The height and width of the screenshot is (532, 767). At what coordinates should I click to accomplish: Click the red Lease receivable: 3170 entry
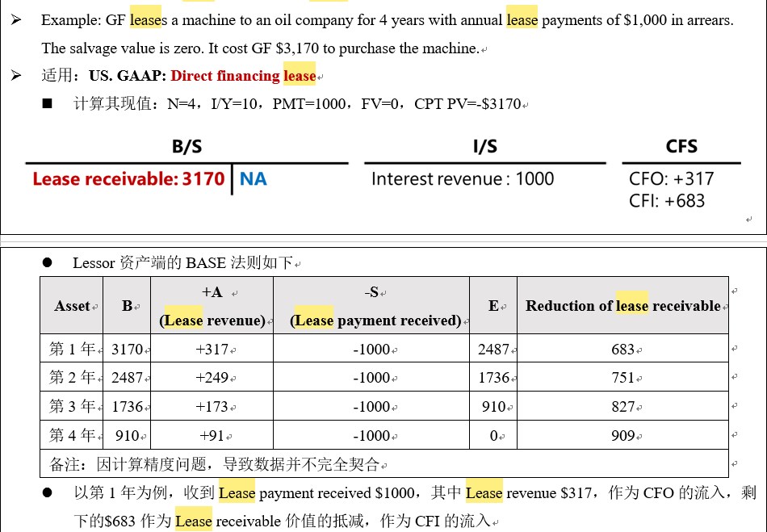[x=128, y=179]
